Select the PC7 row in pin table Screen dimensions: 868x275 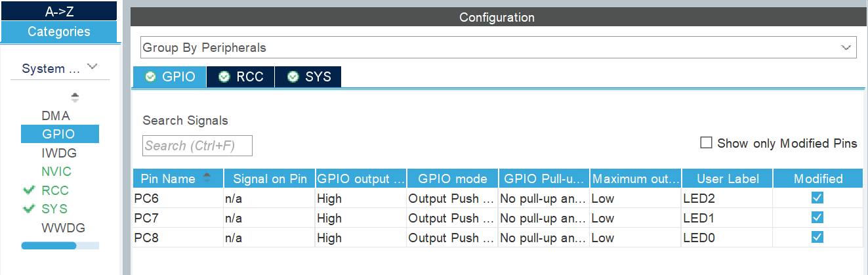tap(498, 217)
